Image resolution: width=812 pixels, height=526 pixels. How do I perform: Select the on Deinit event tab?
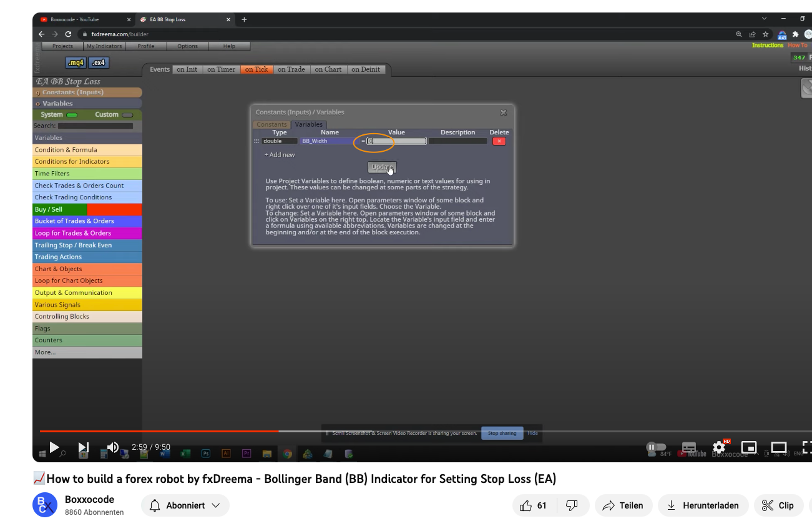pos(366,69)
